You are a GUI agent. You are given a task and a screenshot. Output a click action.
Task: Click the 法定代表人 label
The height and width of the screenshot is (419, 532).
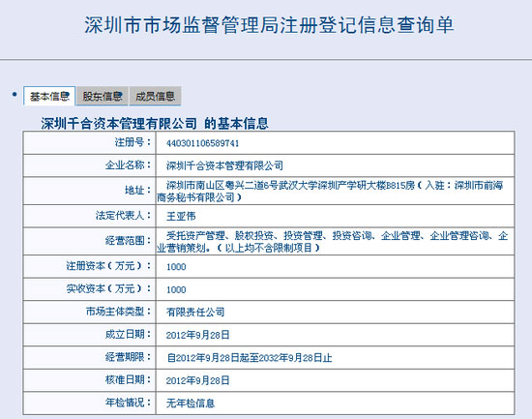tap(123, 215)
